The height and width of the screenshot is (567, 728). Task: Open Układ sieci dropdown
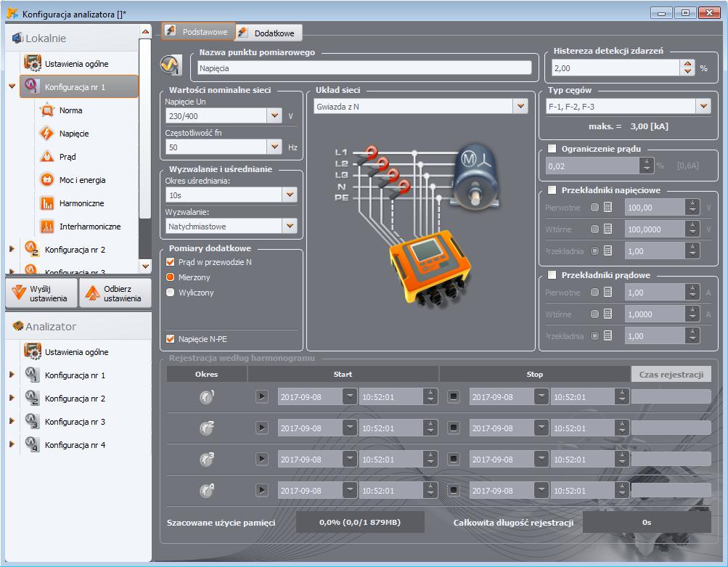click(x=520, y=106)
